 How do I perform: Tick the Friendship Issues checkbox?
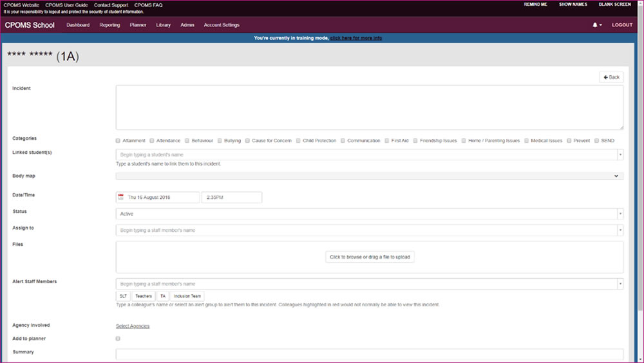[415, 140]
